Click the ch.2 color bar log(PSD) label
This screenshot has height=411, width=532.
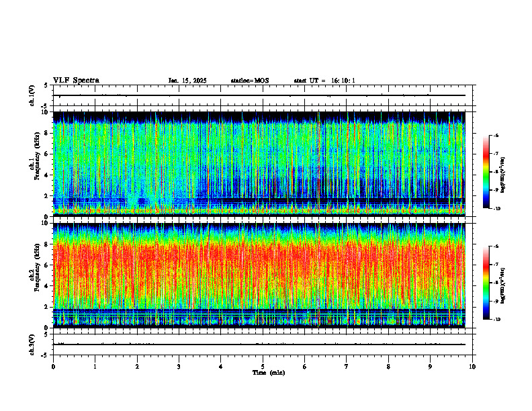click(x=503, y=285)
